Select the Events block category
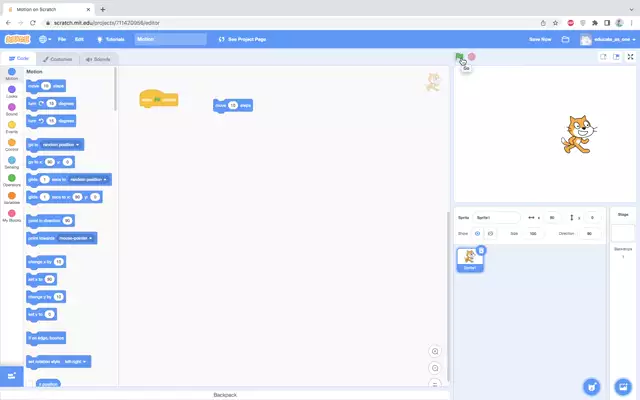 point(11,127)
